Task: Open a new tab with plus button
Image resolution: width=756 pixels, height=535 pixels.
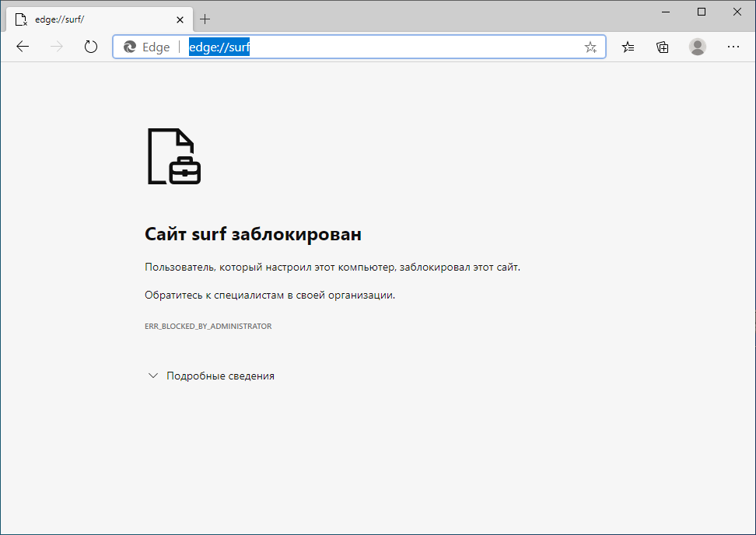Action: tap(205, 19)
